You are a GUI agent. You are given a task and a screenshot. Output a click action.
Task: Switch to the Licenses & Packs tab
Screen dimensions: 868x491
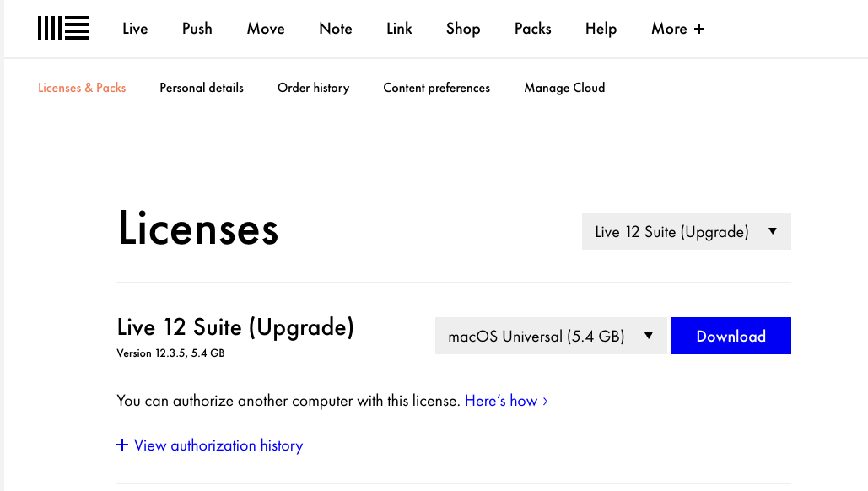pyautogui.click(x=81, y=88)
